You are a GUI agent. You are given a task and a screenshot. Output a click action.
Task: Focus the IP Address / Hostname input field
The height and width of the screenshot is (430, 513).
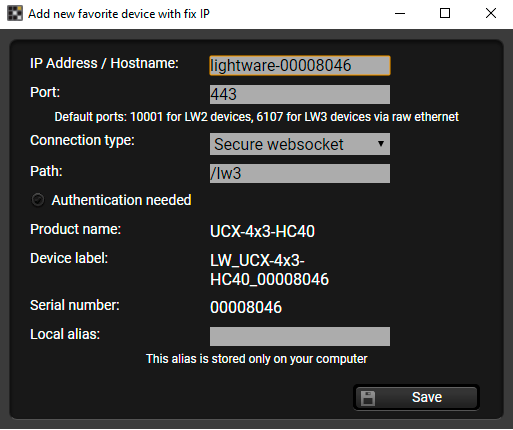(x=300, y=65)
